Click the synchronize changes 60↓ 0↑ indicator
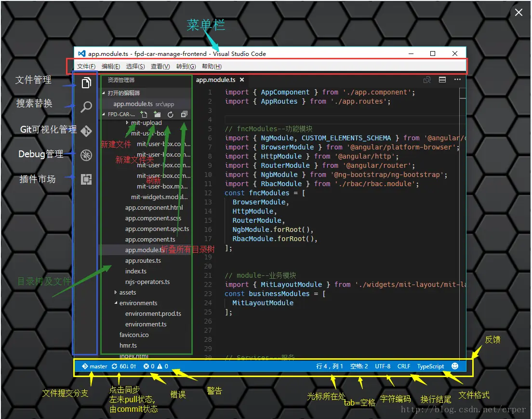This screenshot has width=532, height=419. pyautogui.click(x=124, y=366)
